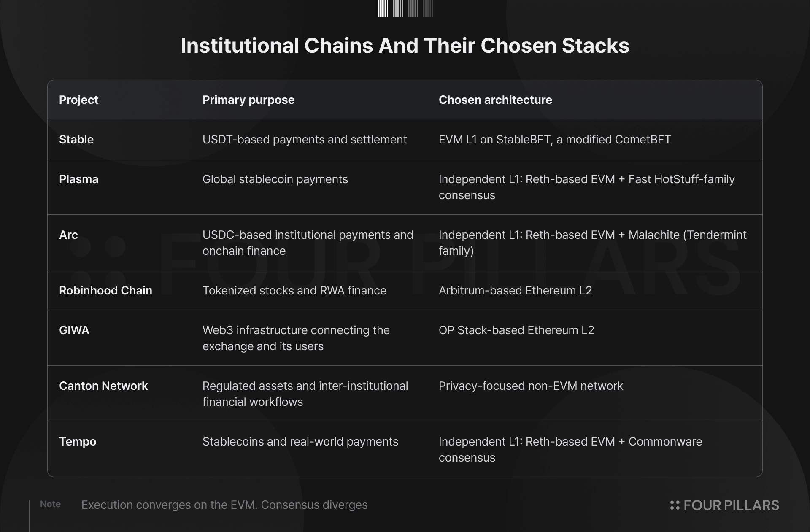
Task: Select the Project column header
Action: (x=78, y=100)
